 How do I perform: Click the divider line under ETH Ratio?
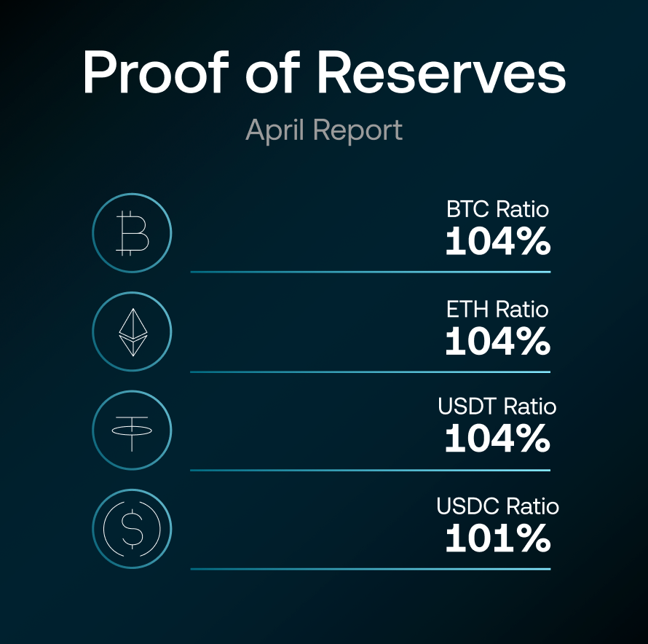point(371,372)
